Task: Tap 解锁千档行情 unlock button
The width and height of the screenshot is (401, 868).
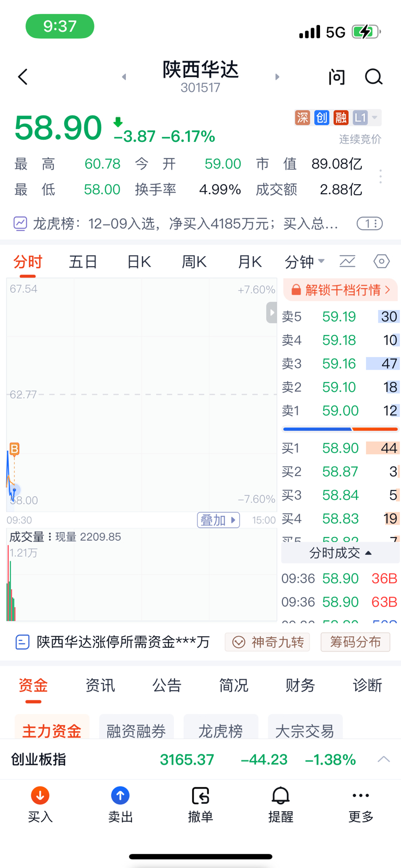Action: point(340,290)
